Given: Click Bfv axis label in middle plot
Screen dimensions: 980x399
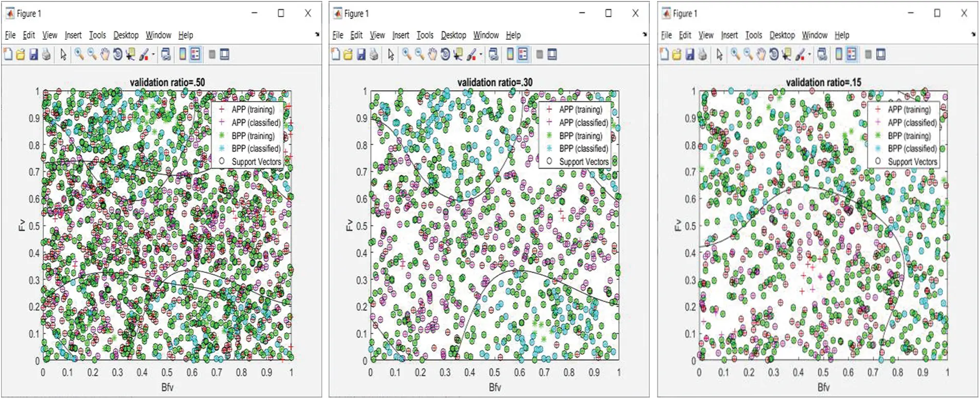Looking at the screenshot, I should pos(495,387).
